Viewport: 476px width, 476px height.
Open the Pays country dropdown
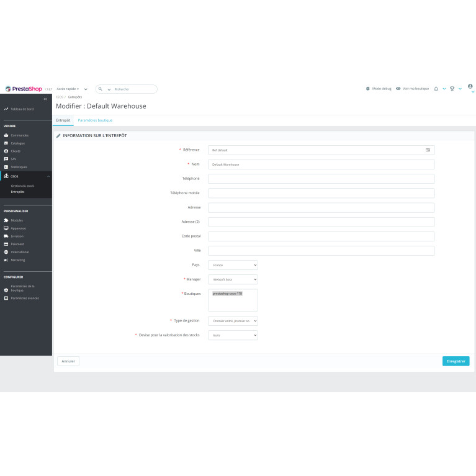232,265
